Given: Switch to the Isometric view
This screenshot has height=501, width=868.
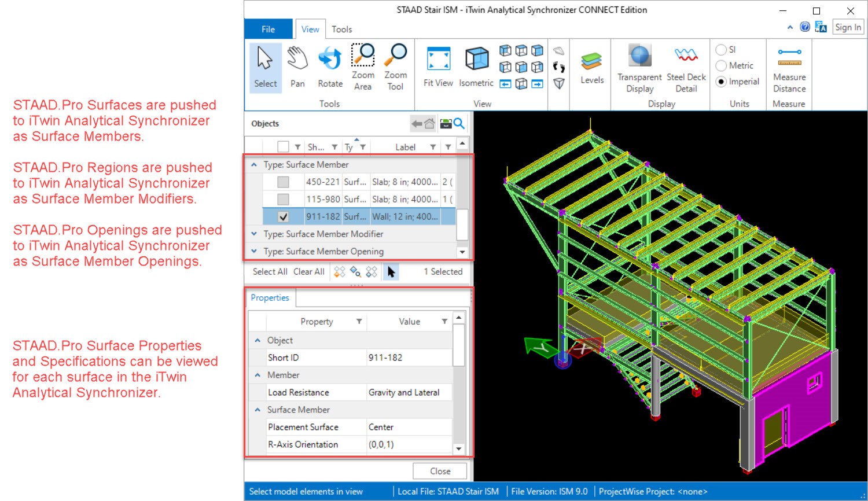Looking at the screenshot, I should pos(476,68).
